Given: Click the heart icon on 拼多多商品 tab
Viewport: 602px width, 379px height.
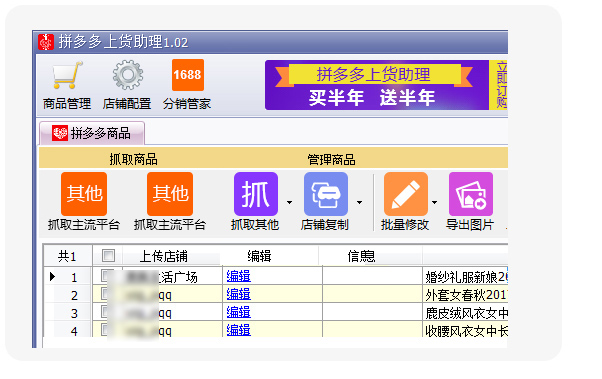Looking at the screenshot, I should tap(60, 133).
